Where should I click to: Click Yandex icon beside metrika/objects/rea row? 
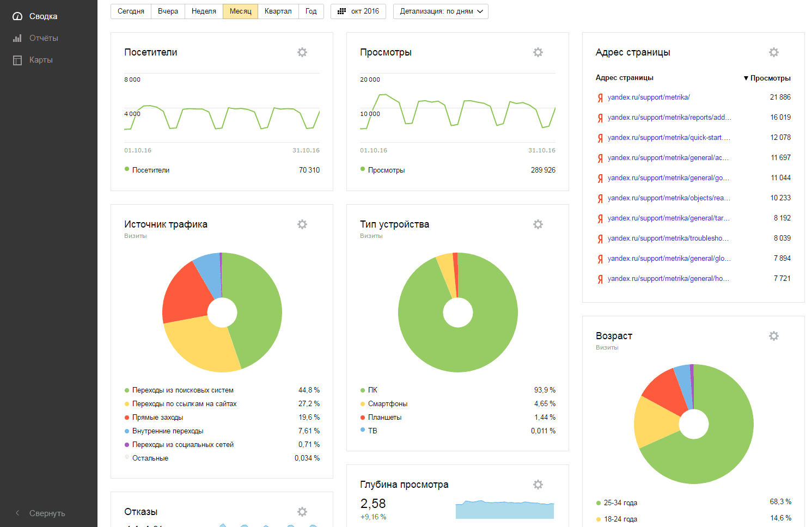coord(600,198)
